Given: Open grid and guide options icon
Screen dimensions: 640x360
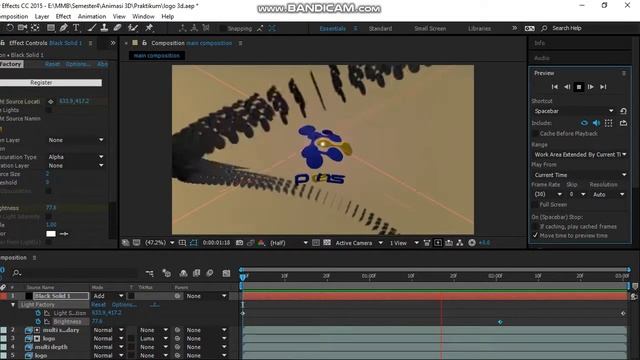Looking at the screenshot, I should pyautogui.click(x=182, y=243).
